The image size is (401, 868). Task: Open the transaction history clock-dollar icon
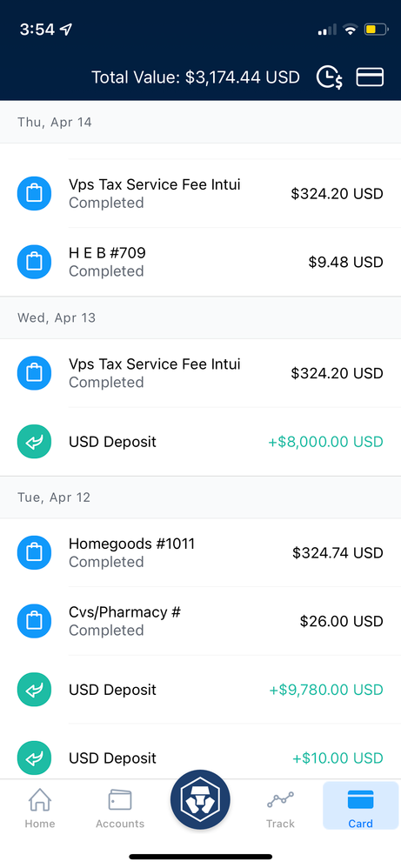[329, 77]
